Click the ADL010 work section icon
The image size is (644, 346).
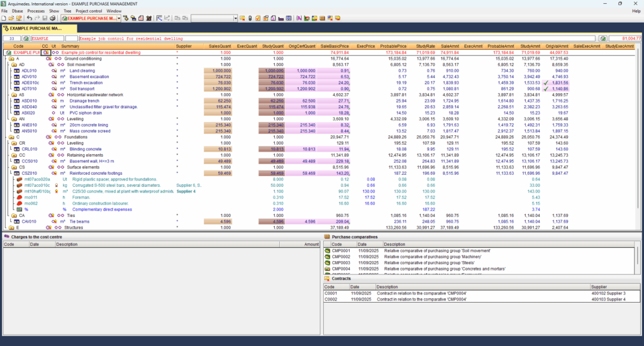pos(16,70)
